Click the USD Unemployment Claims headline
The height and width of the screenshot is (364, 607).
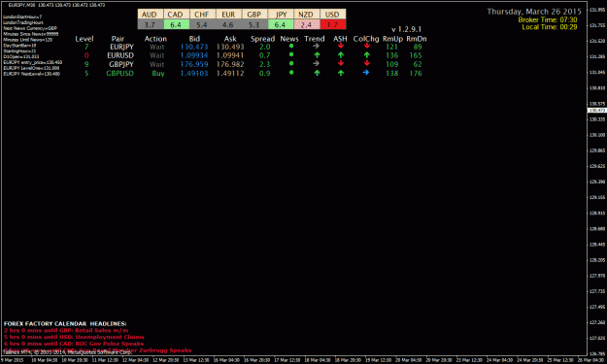74,337
